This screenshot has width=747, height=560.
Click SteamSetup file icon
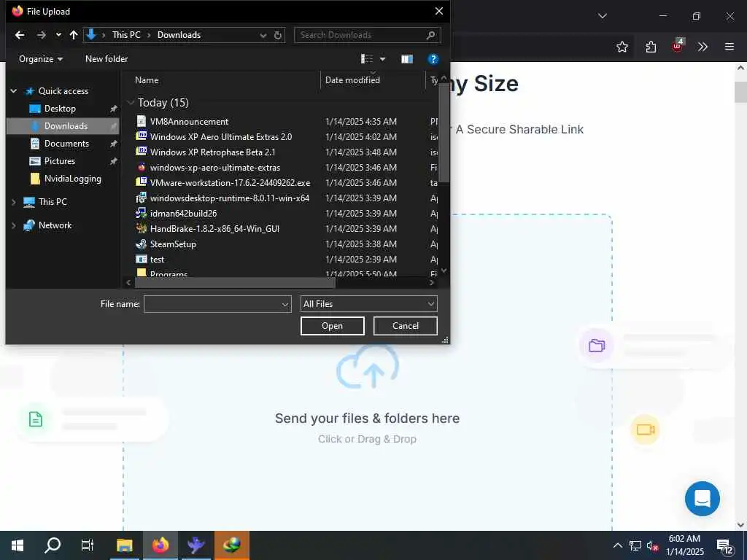(141, 244)
